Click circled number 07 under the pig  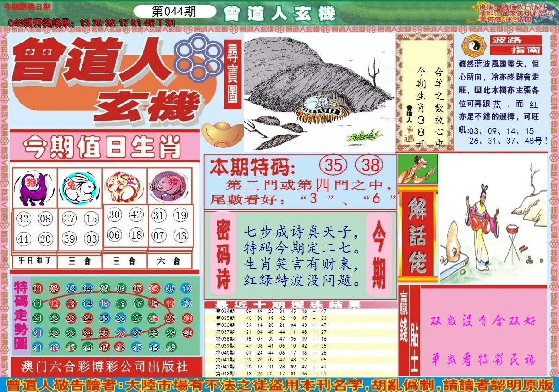tap(159, 236)
